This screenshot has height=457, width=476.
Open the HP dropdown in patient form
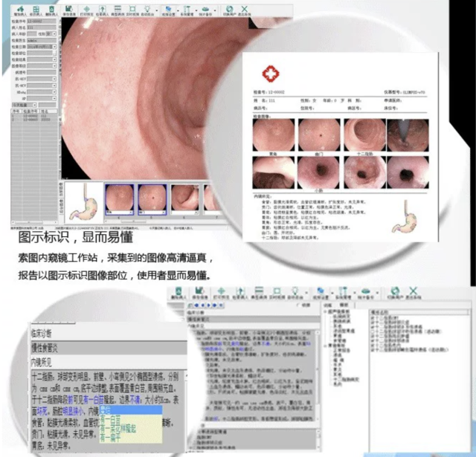54,99
